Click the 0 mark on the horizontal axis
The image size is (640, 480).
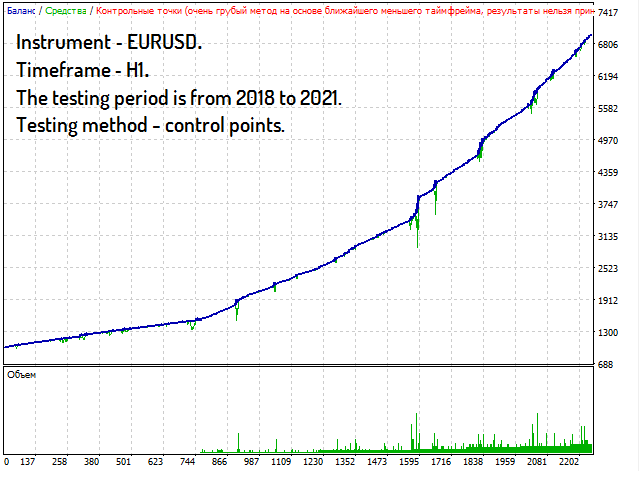pos(7,462)
